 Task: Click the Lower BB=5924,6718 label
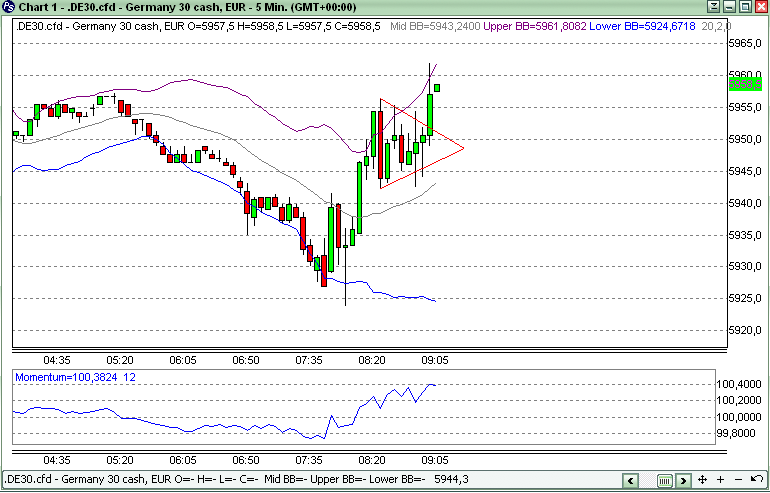pyautogui.click(x=642, y=27)
